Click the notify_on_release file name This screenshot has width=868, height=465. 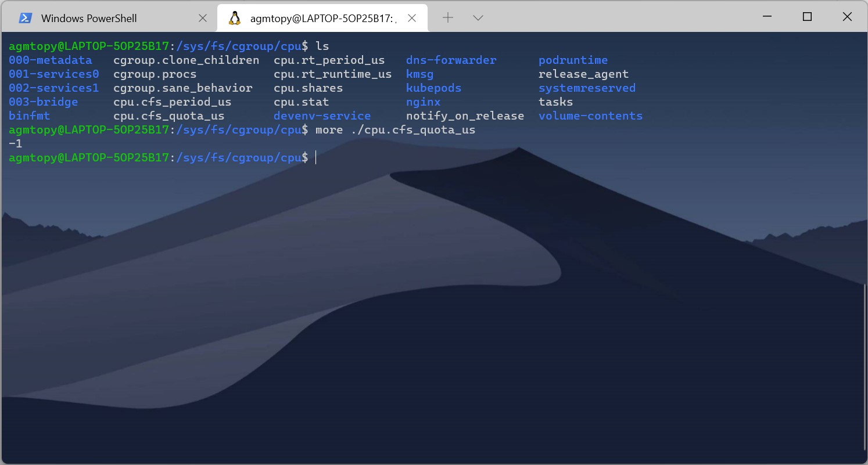465,116
